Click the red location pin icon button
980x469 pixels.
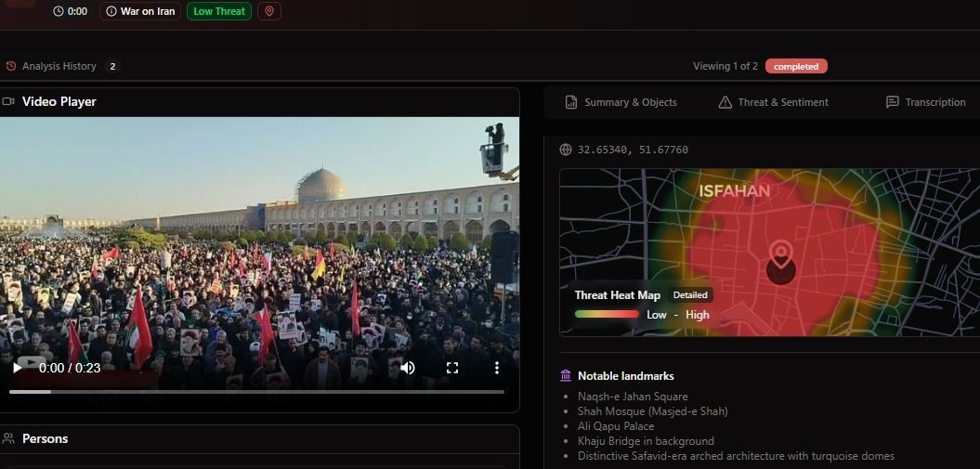pos(269,11)
